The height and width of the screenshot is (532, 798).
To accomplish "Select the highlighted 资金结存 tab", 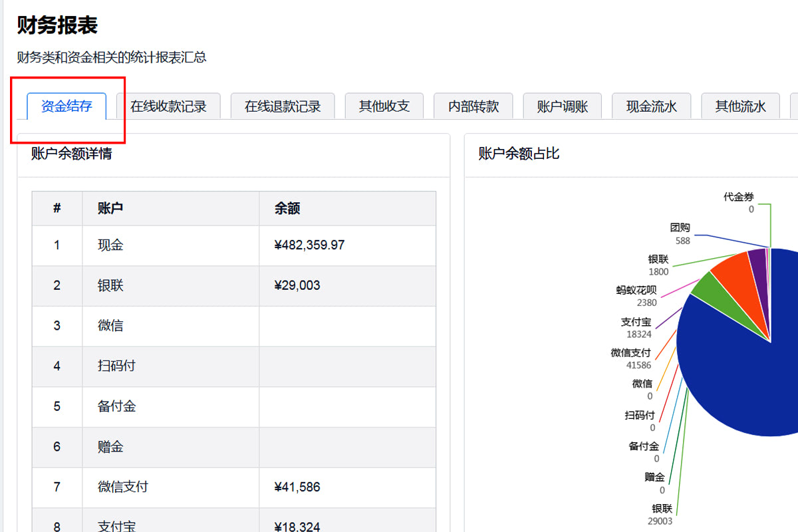I will click(66, 105).
